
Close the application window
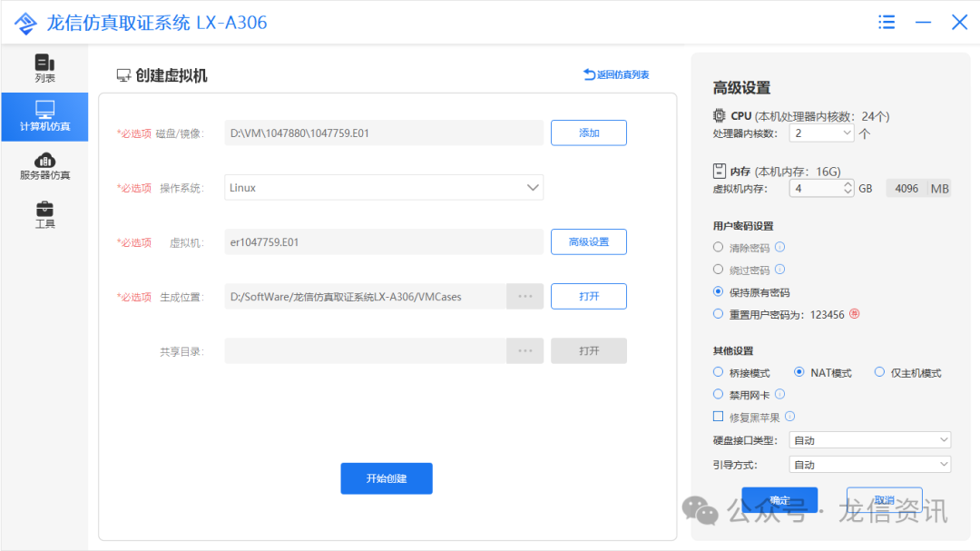click(x=959, y=23)
